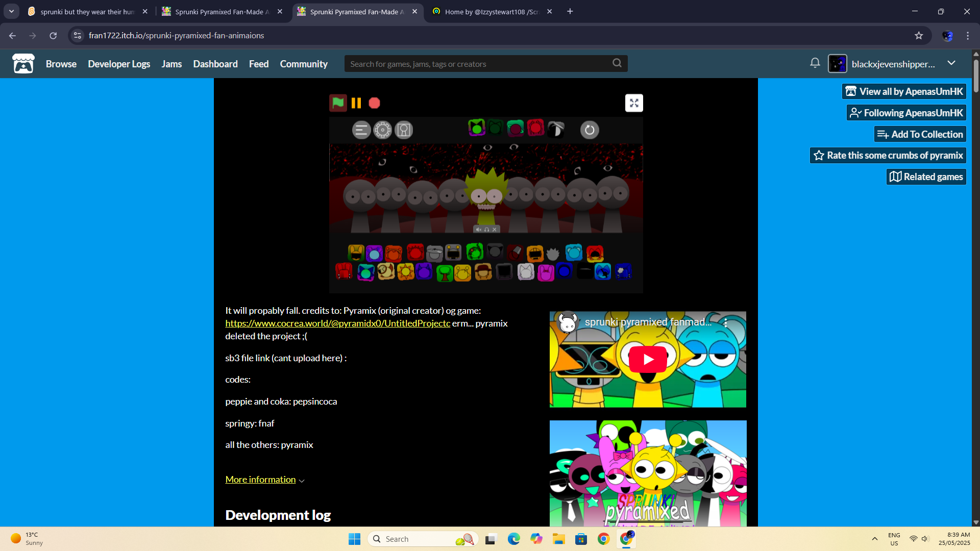Select the dark green cat bonus icon
Image resolution: width=980 pixels, height=551 pixels.
click(x=495, y=127)
